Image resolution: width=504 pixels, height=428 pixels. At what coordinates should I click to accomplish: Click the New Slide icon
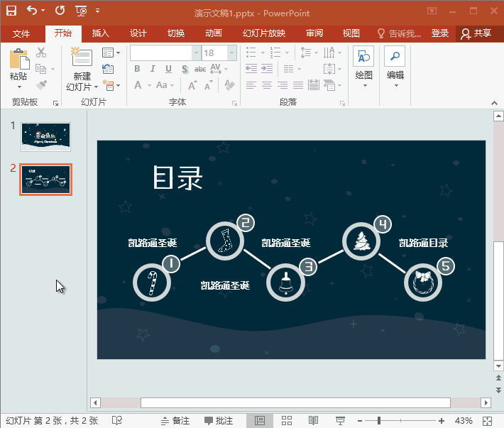tap(82, 58)
